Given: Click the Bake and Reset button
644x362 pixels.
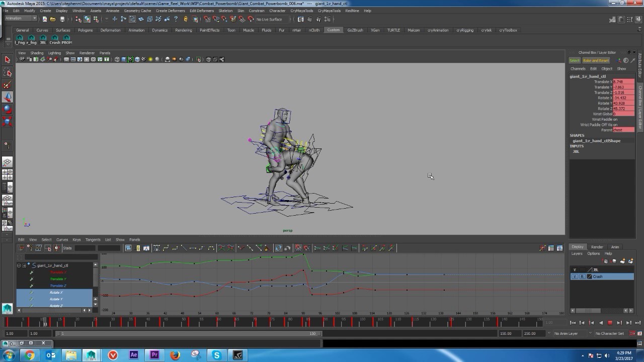Looking at the screenshot, I should [x=596, y=60].
